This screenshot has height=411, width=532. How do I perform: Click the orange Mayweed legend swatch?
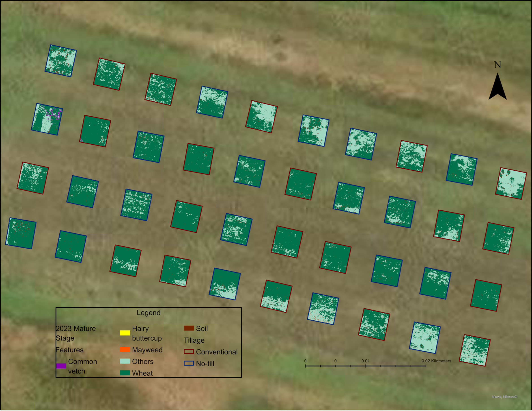[125, 350]
